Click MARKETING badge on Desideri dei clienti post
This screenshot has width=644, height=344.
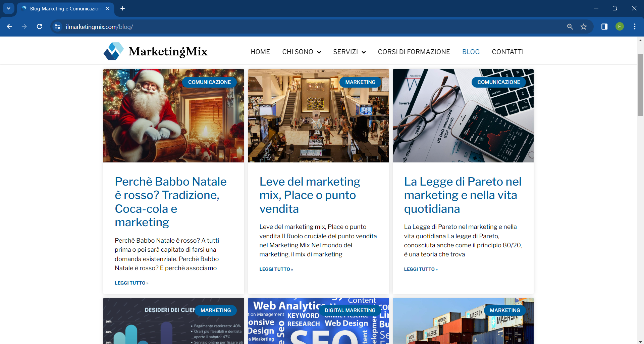point(216,310)
